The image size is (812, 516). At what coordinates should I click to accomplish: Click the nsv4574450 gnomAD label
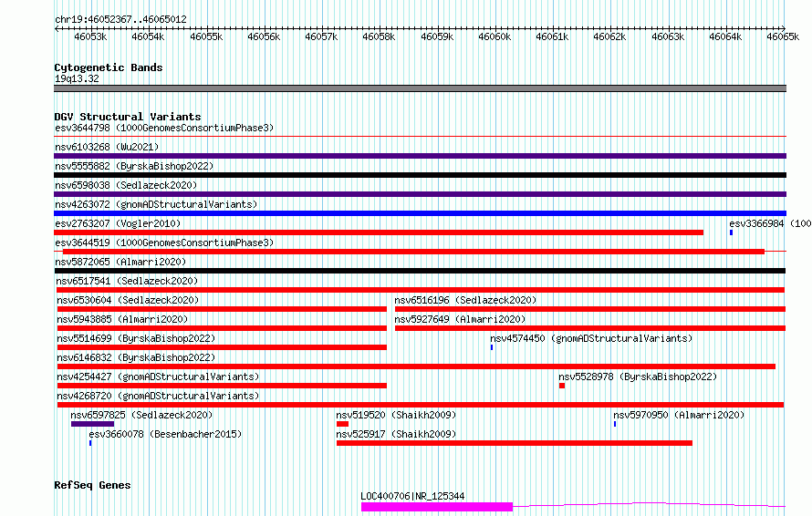591,338
